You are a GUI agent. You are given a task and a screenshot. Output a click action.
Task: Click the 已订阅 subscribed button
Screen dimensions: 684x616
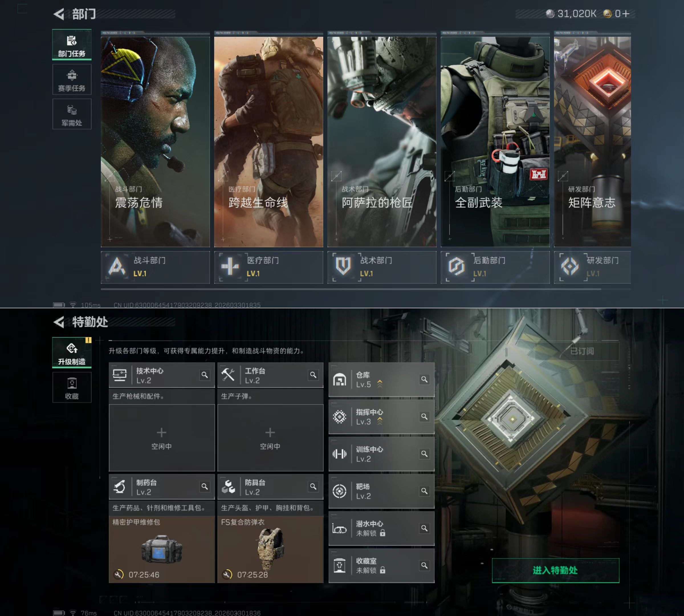coord(581,351)
